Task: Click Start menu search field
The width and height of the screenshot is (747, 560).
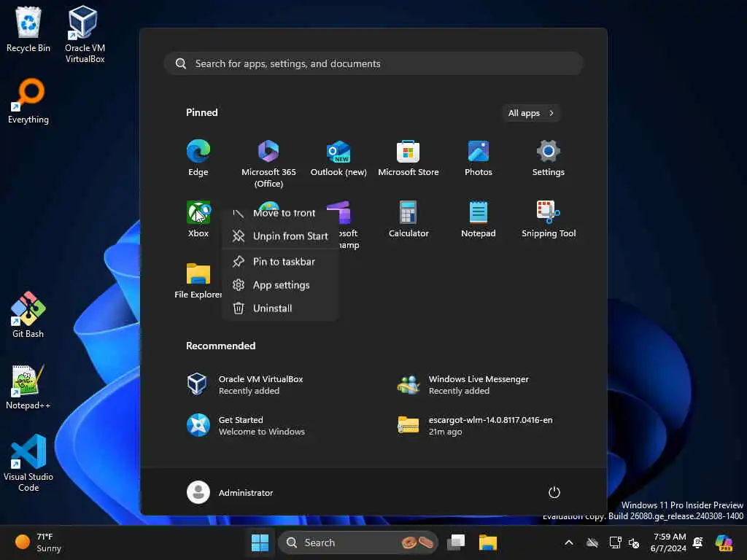Action: (x=373, y=63)
